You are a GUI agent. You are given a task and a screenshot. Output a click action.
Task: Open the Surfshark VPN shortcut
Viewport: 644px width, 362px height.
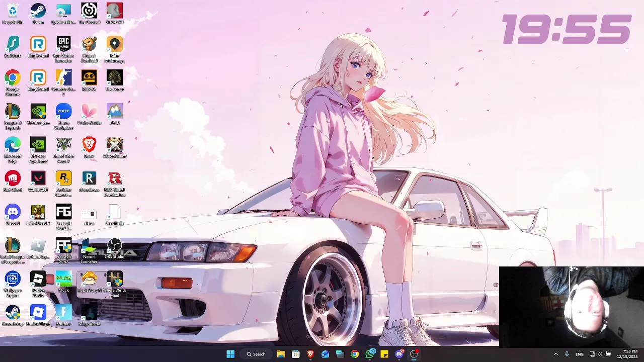pyautogui.click(x=13, y=47)
